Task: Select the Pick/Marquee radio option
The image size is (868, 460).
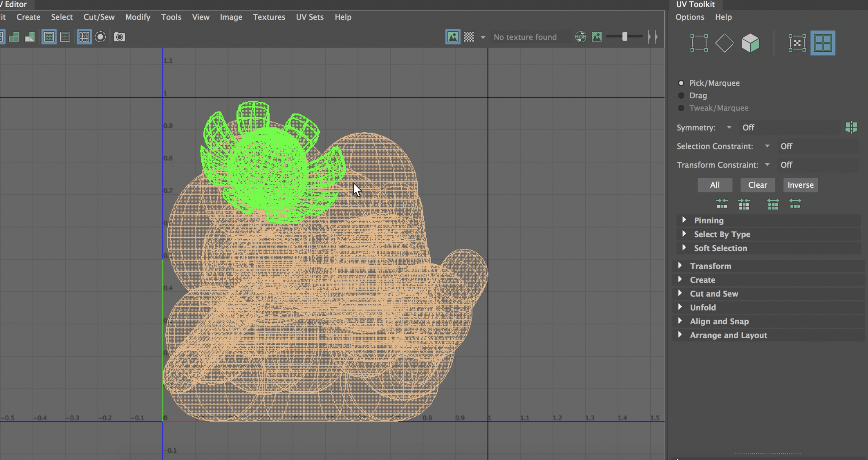Action: 681,83
